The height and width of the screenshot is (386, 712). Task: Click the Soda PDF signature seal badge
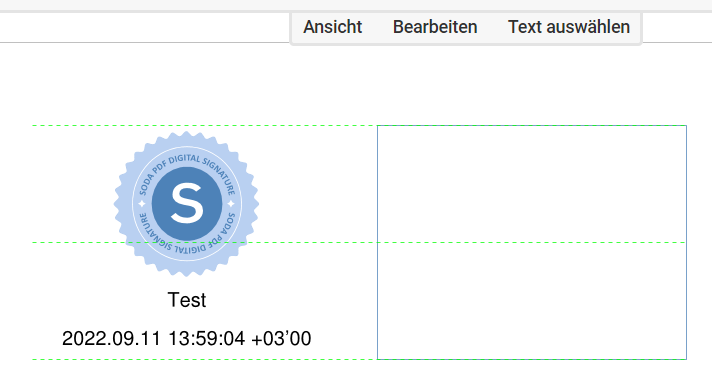tap(186, 204)
